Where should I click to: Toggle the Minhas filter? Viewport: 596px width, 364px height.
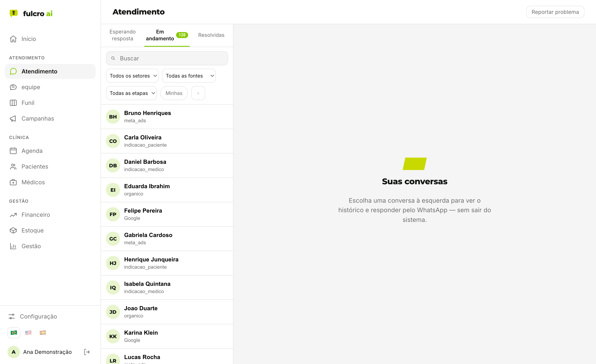coord(174,93)
